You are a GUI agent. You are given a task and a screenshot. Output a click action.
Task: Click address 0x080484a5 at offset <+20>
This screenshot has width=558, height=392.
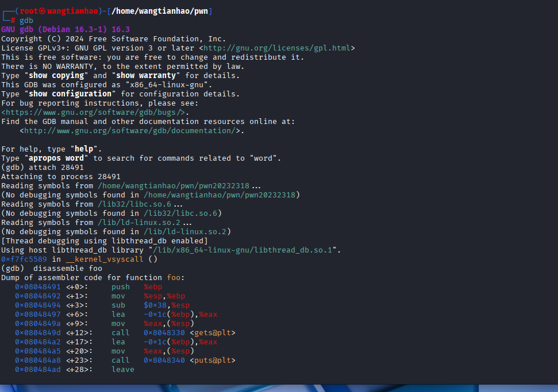tap(38, 351)
